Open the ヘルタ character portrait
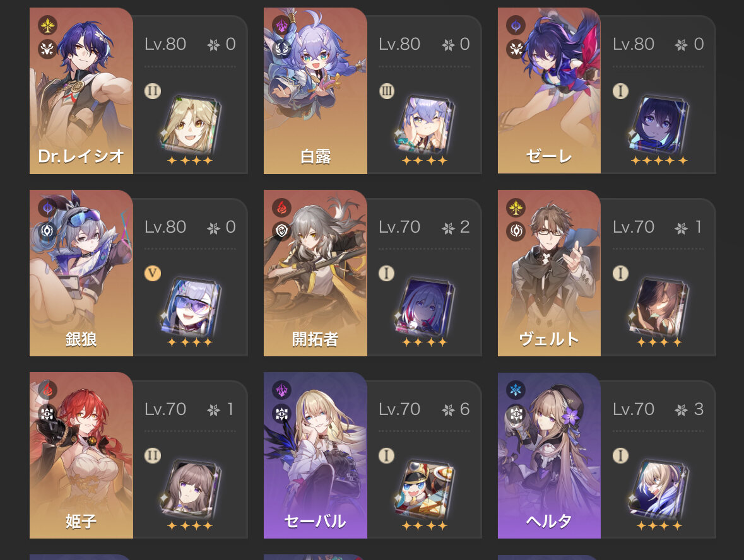The image size is (744, 560). [549, 455]
